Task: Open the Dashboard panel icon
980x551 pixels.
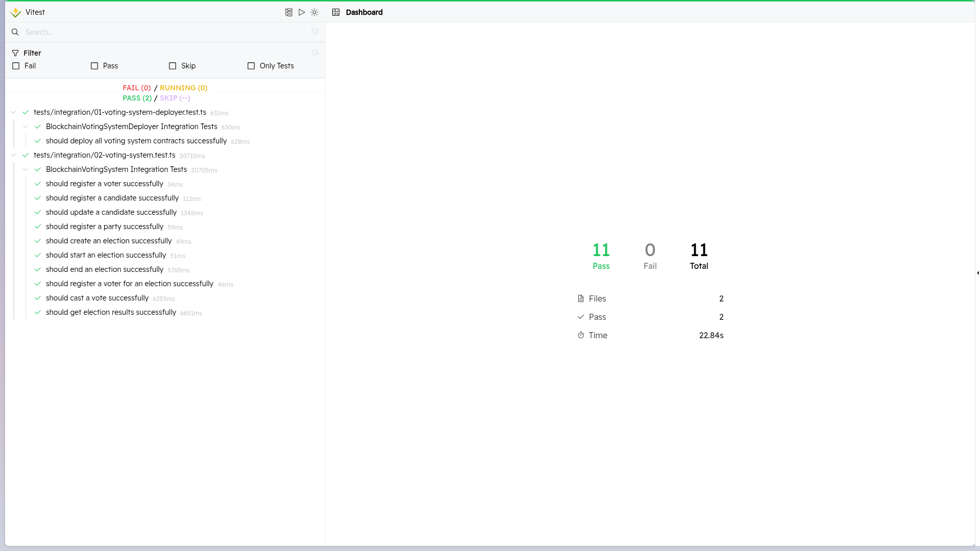Action: pos(336,12)
